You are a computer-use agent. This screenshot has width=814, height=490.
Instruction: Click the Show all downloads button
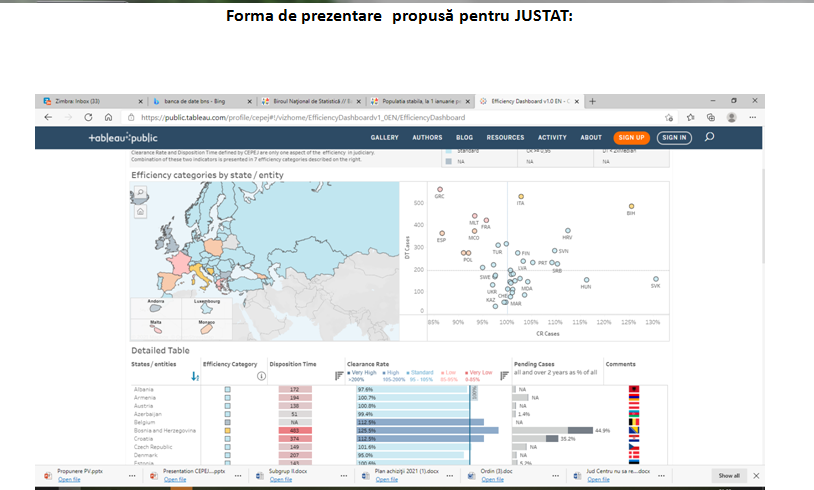(x=729, y=475)
